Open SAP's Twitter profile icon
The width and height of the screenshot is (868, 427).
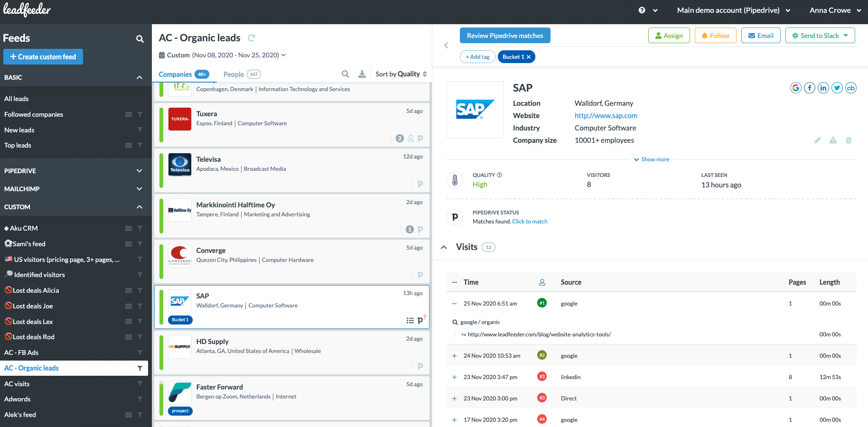[x=837, y=88]
